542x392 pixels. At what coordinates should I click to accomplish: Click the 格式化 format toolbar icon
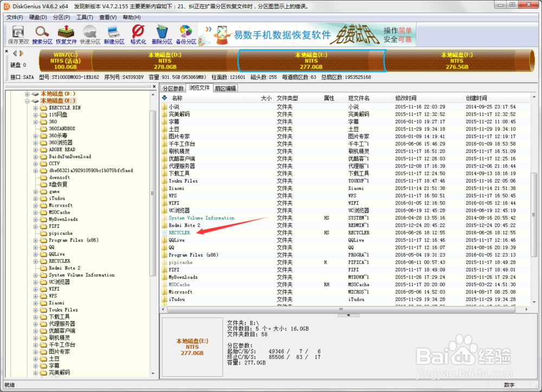(x=138, y=35)
